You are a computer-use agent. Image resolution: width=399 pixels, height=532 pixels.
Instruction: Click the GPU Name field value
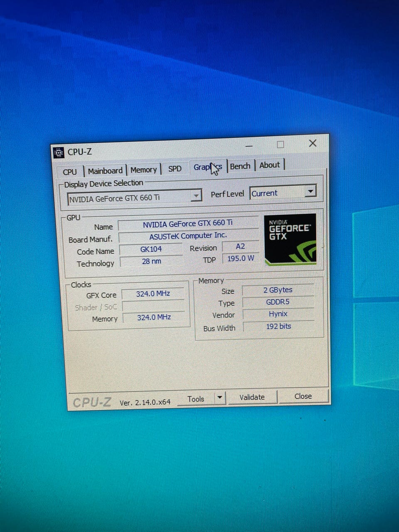[188, 224]
